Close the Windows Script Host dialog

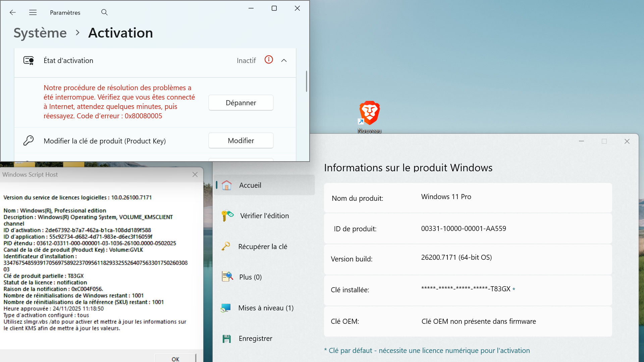(195, 175)
